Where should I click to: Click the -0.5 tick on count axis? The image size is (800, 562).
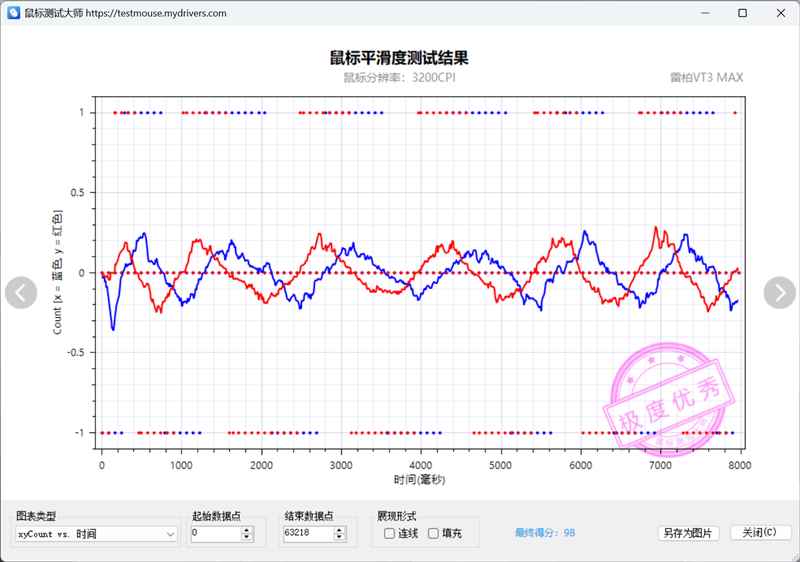76,352
